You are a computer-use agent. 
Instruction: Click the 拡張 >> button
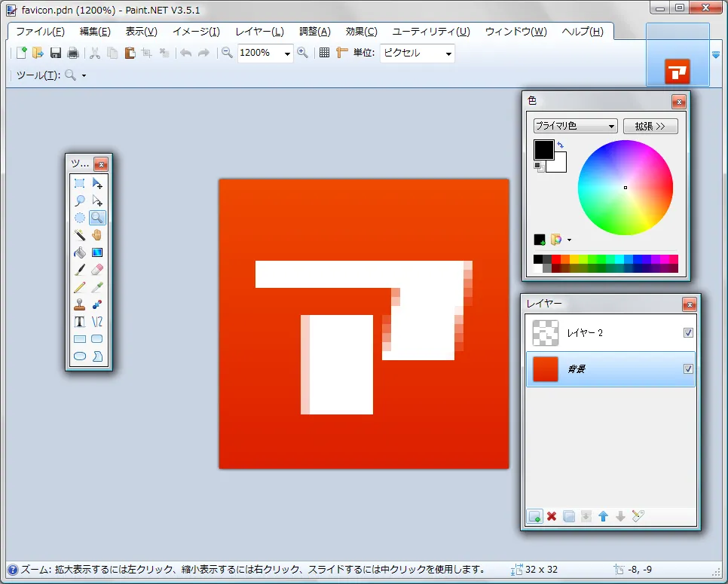650,127
